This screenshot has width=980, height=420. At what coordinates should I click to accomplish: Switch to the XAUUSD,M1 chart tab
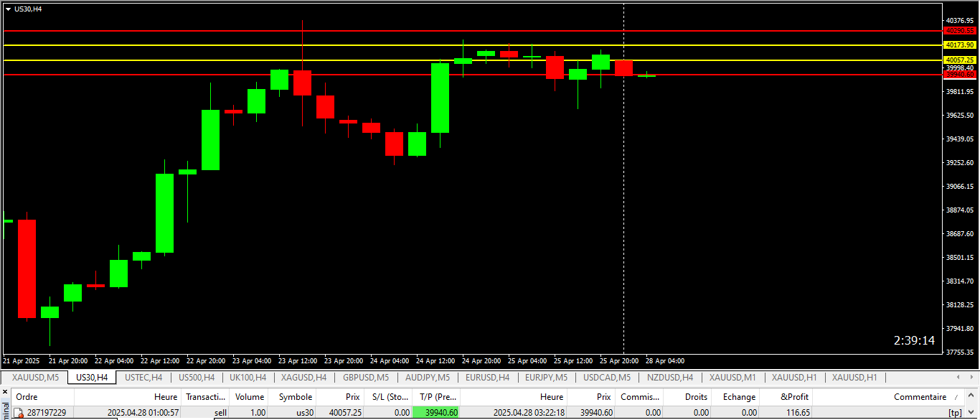point(732,378)
